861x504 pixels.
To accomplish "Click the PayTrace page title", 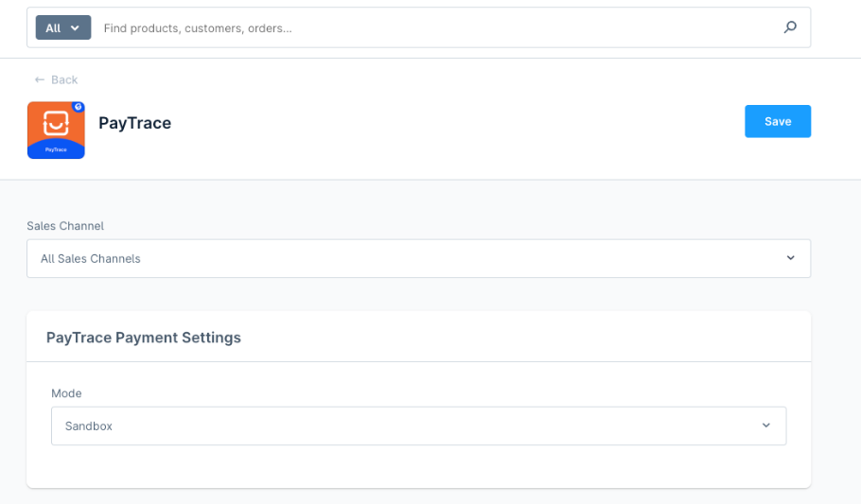I will [134, 123].
